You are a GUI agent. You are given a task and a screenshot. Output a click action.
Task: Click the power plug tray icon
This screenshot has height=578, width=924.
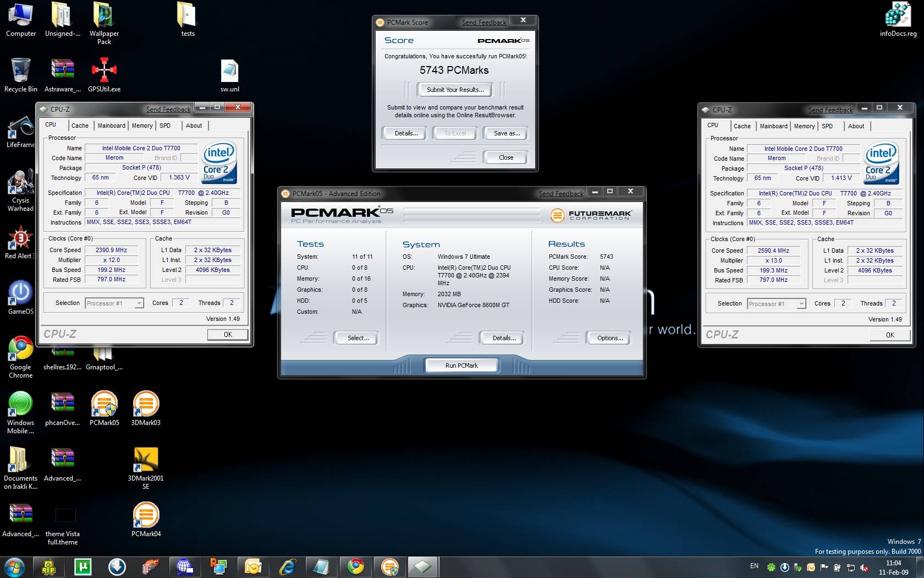click(x=837, y=567)
